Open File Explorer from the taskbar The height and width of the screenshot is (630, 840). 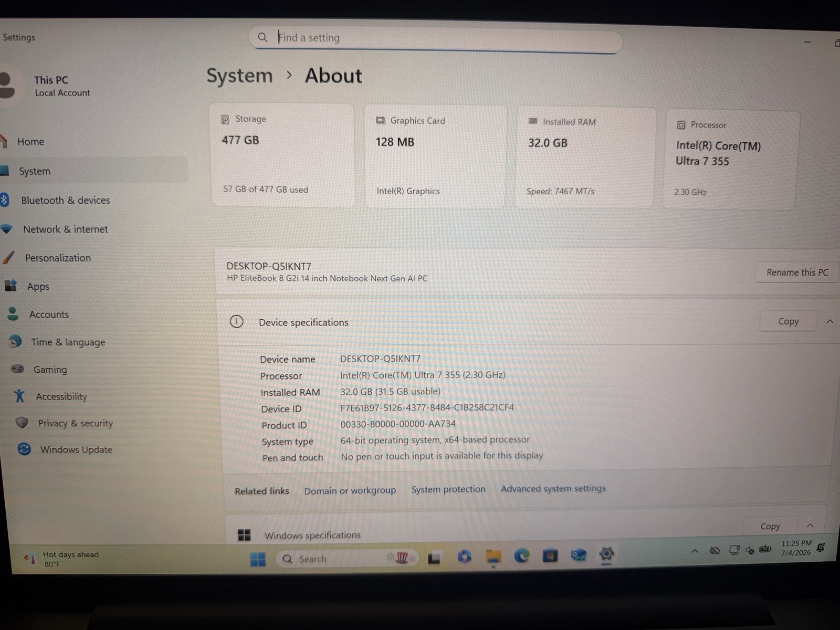point(493,556)
